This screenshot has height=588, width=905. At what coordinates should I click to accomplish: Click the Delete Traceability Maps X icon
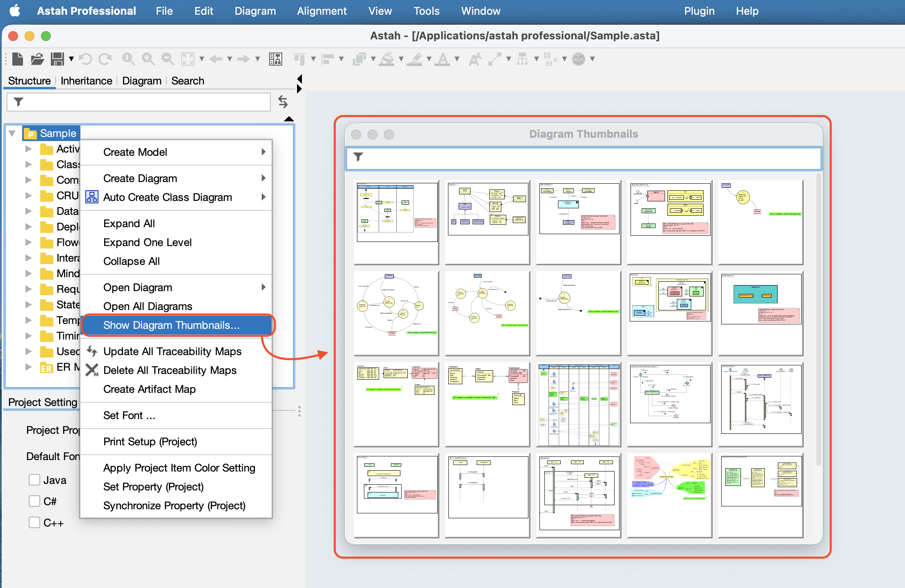pyautogui.click(x=92, y=370)
